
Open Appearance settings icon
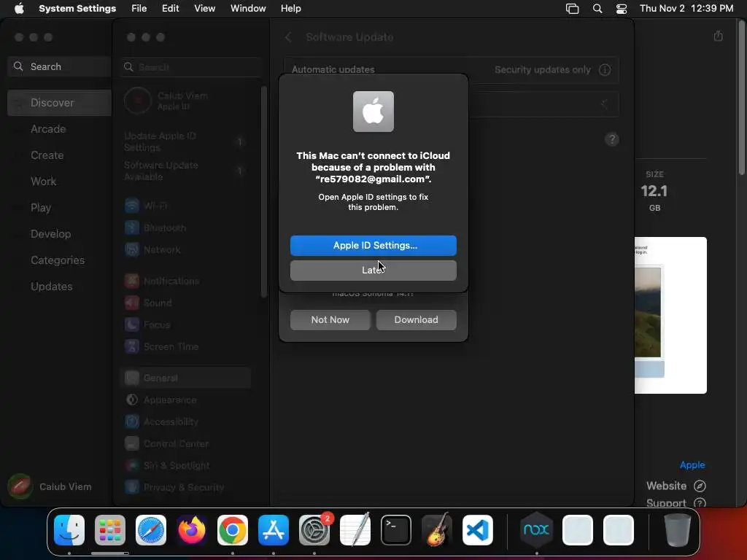tap(132, 400)
